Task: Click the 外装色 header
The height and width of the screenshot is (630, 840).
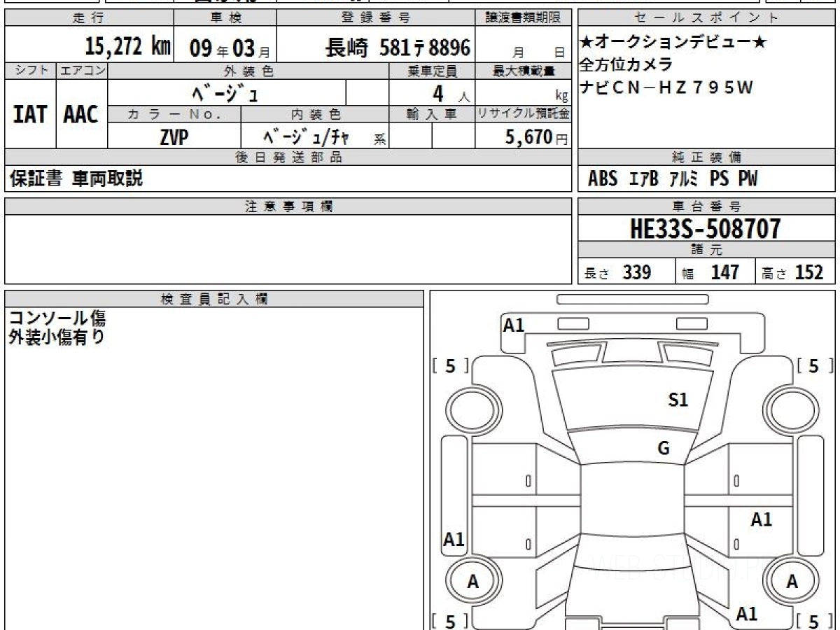Action: [248, 71]
